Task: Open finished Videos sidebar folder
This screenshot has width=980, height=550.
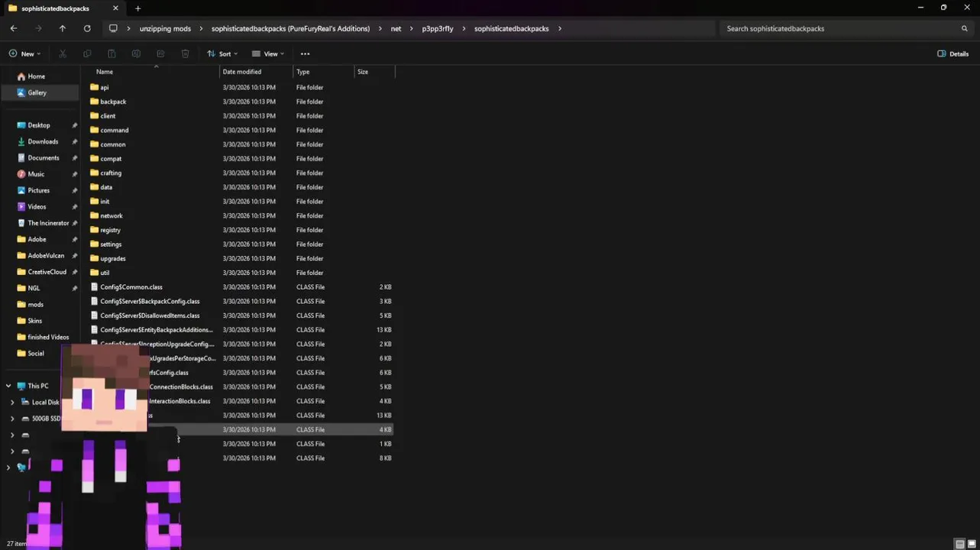Action: tap(48, 337)
